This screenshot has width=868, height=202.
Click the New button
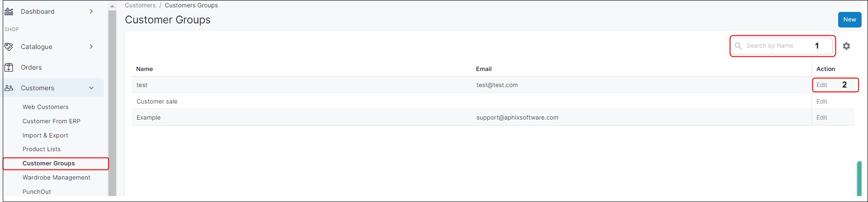click(849, 20)
